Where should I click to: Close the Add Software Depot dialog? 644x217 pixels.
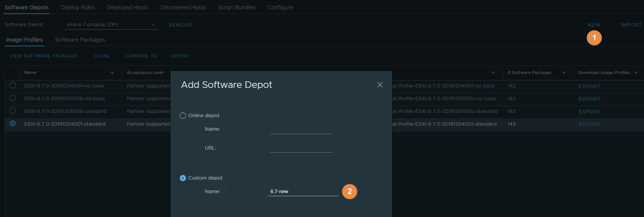pyautogui.click(x=380, y=85)
